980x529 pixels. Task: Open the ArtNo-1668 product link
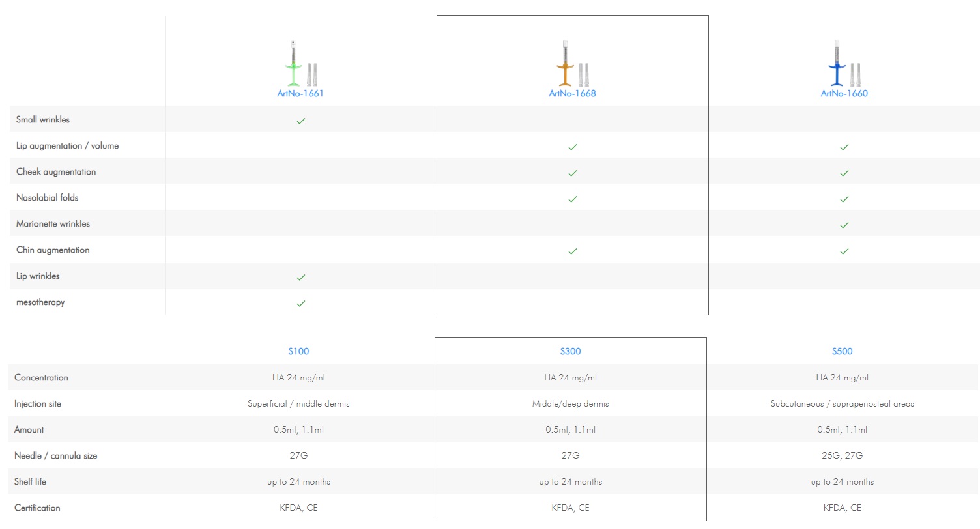click(572, 93)
